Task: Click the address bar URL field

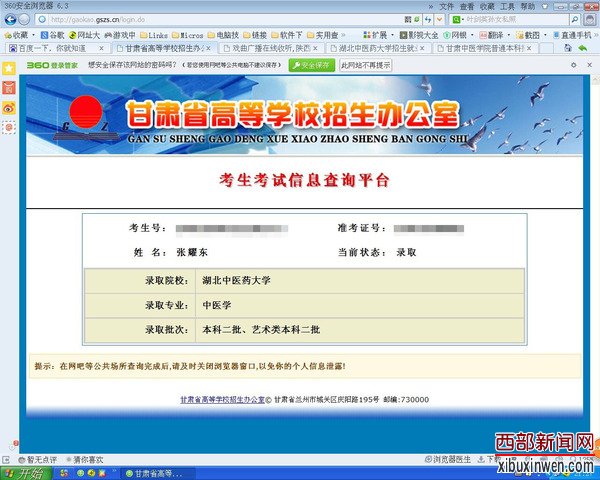Action: pyautogui.click(x=200, y=20)
